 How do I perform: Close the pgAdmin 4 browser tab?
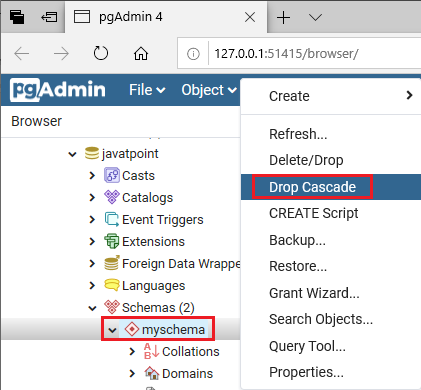[x=250, y=17]
